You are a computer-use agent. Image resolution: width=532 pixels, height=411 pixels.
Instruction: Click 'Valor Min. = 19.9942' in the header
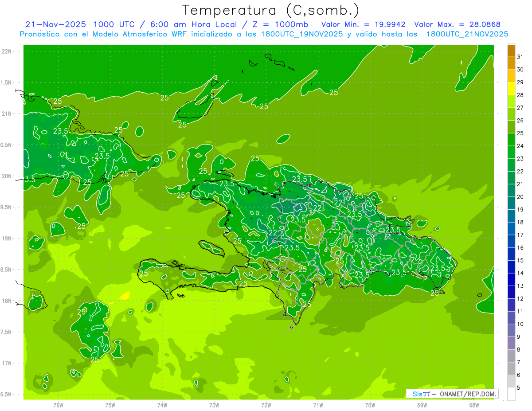coord(364,24)
